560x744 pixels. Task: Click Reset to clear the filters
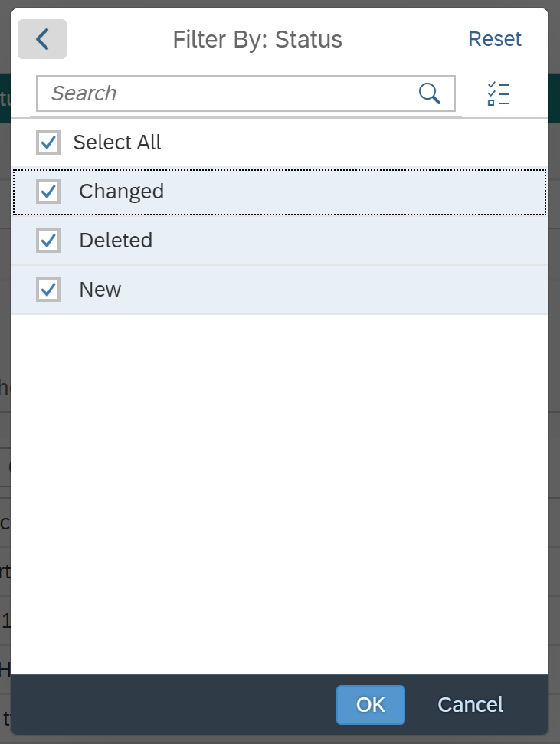(x=495, y=39)
